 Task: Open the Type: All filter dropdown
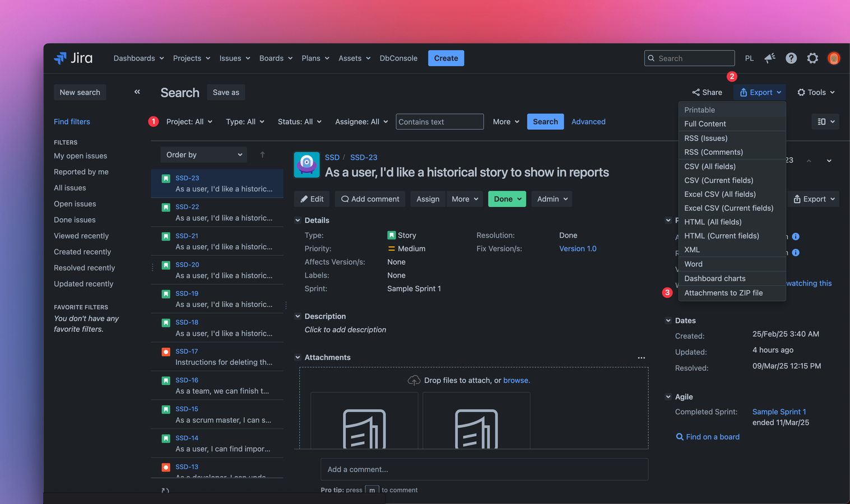pyautogui.click(x=245, y=122)
